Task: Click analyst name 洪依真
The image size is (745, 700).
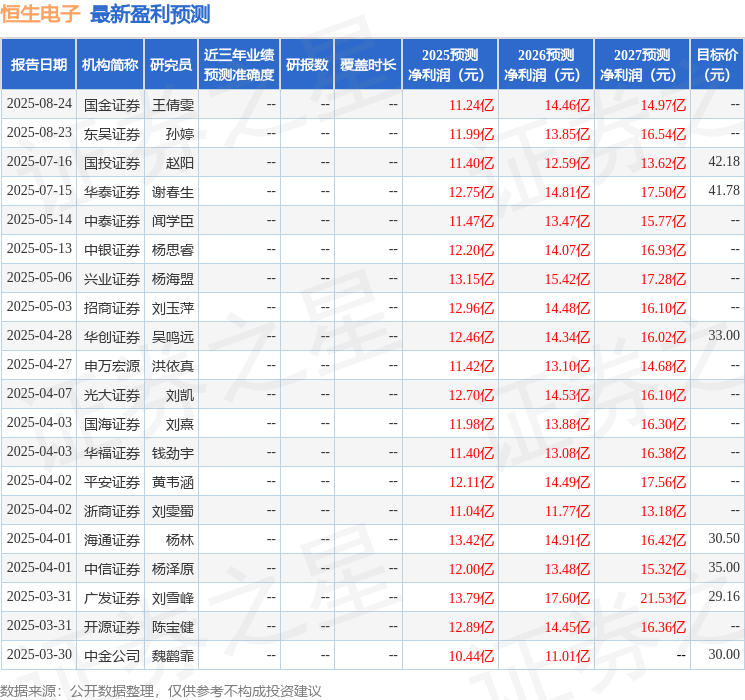Action: click(x=173, y=366)
